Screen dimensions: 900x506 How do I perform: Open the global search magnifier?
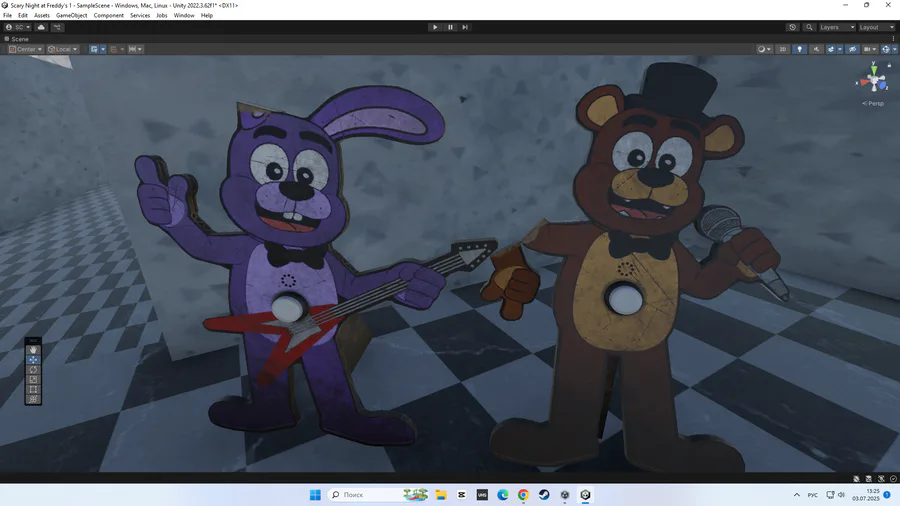pyautogui.click(x=809, y=27)
